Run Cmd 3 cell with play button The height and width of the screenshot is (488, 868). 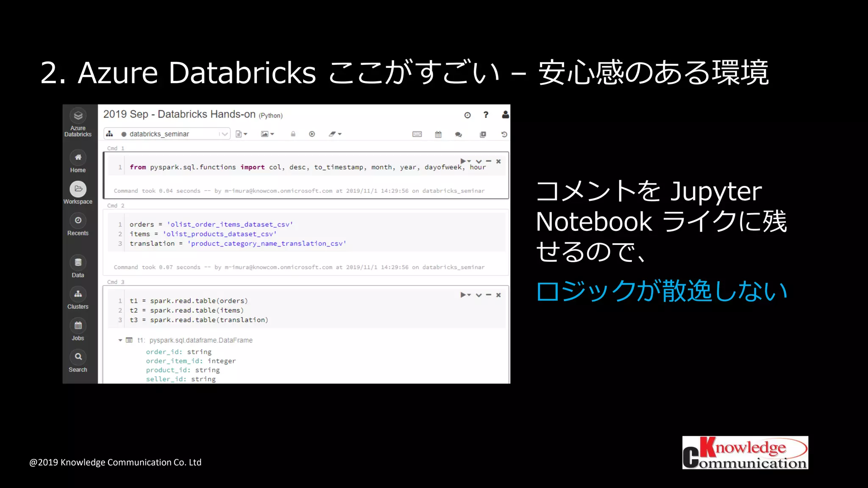(x=465, y=295)
